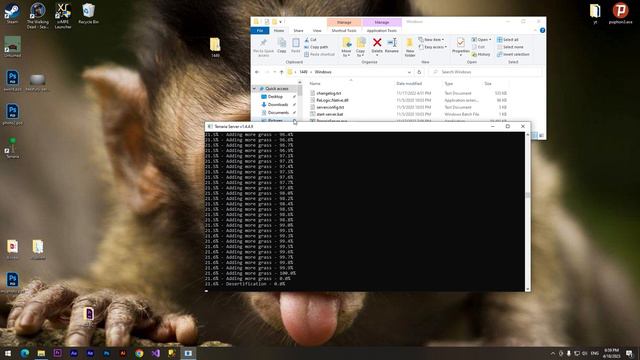The image size is (640, 360).
Task: Open the Recycle Bin desktop icon
Action: coord(88,13)
